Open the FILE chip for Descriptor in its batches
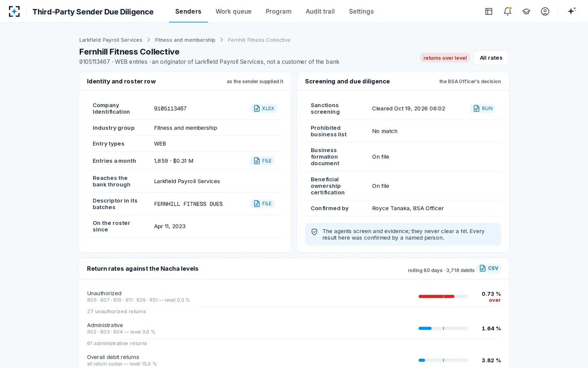588x368 pixels. 262,204
